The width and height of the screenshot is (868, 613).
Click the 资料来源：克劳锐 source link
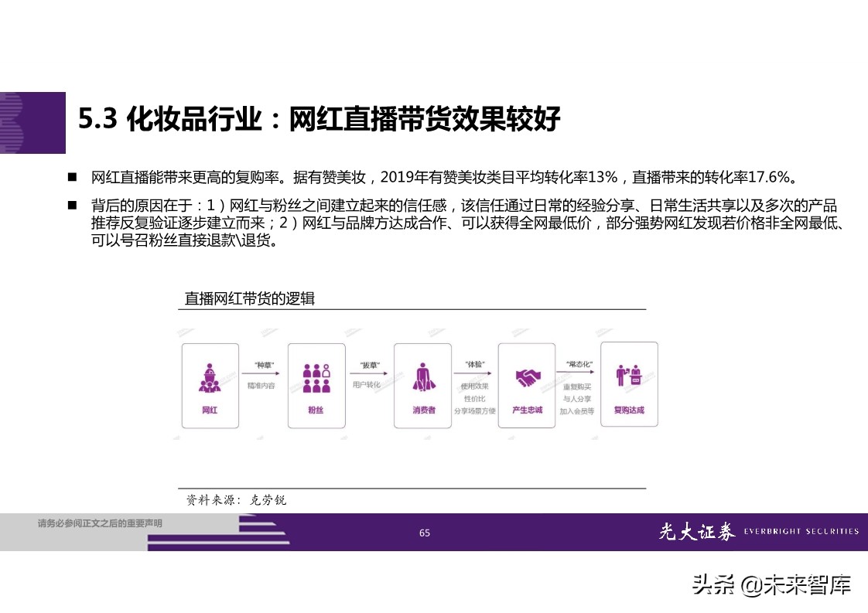coord(234,500)
